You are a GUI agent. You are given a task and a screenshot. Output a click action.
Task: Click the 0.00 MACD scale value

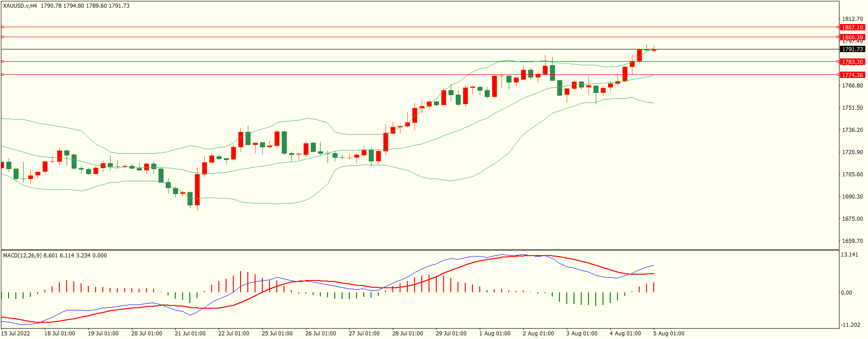click(846, 293)
